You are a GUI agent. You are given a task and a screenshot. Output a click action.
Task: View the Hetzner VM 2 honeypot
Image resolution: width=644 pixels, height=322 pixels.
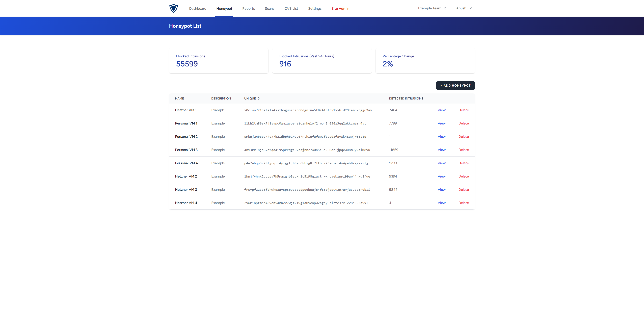pos(442,176)
